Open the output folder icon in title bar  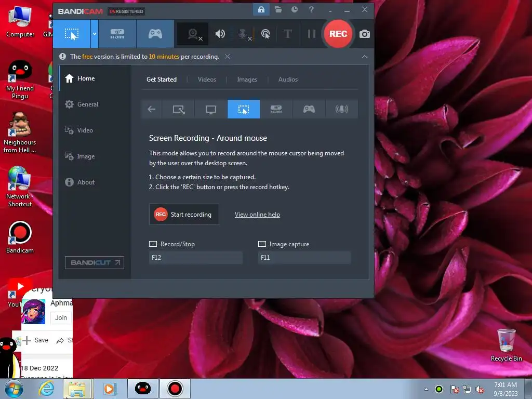(278, 9)
